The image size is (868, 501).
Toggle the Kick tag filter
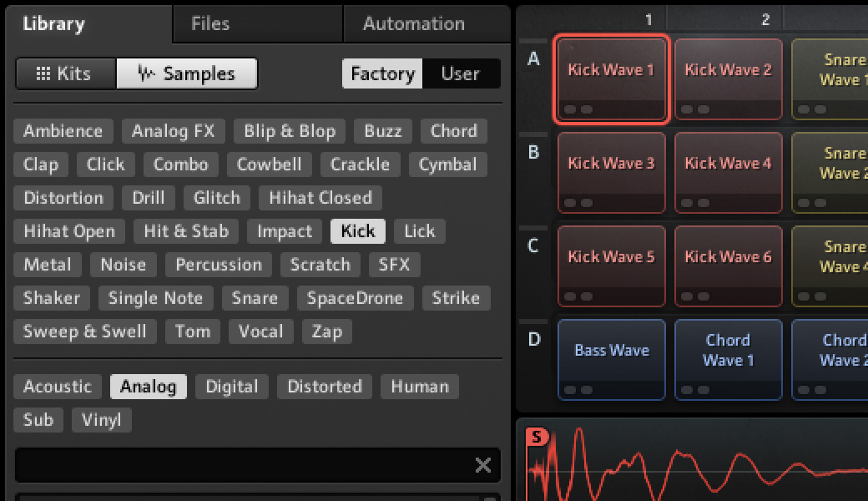coord(358,231)
